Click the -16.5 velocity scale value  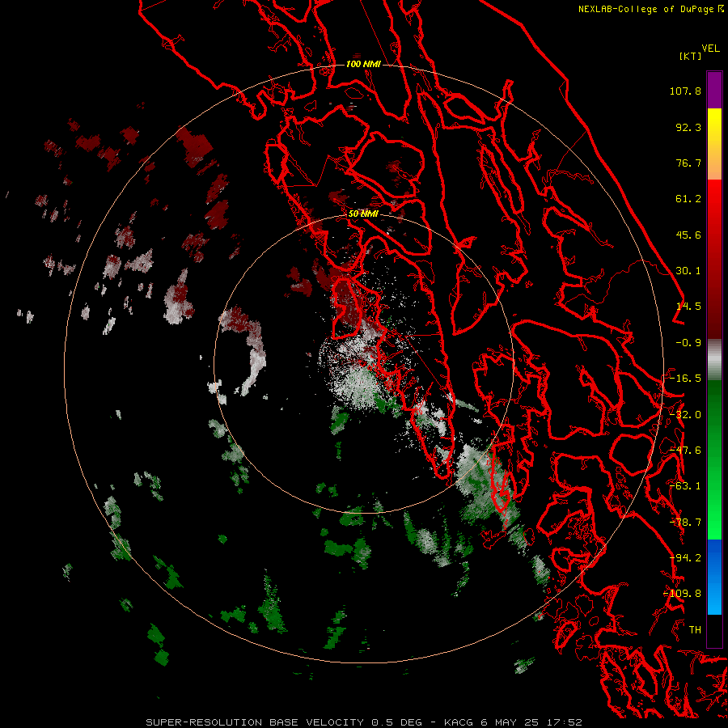point(685,379)
